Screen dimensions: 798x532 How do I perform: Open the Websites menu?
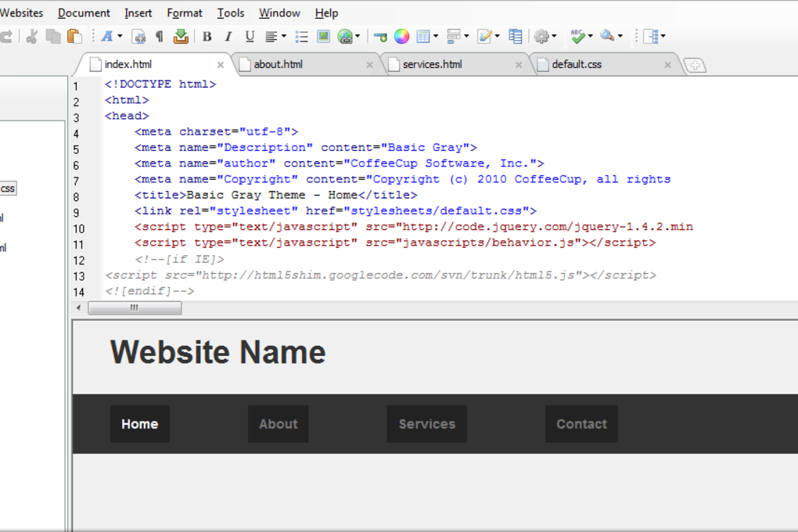[21, 13]
